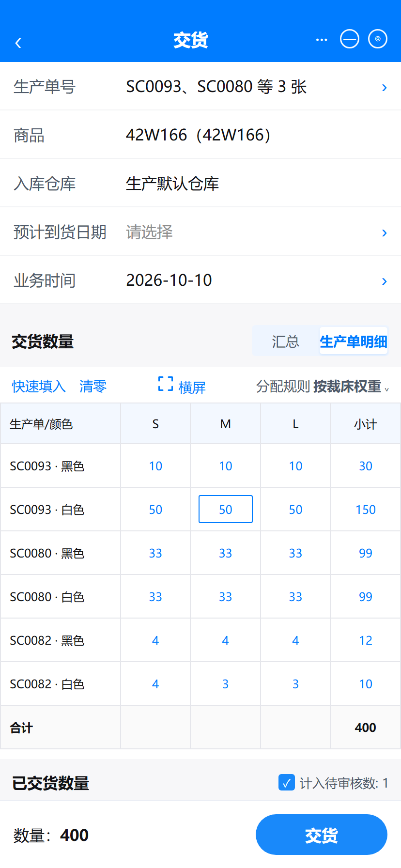Tap the landscape 横屏 bracket icon
Viewport: 401px width, 868px height.
click(166, 384)
